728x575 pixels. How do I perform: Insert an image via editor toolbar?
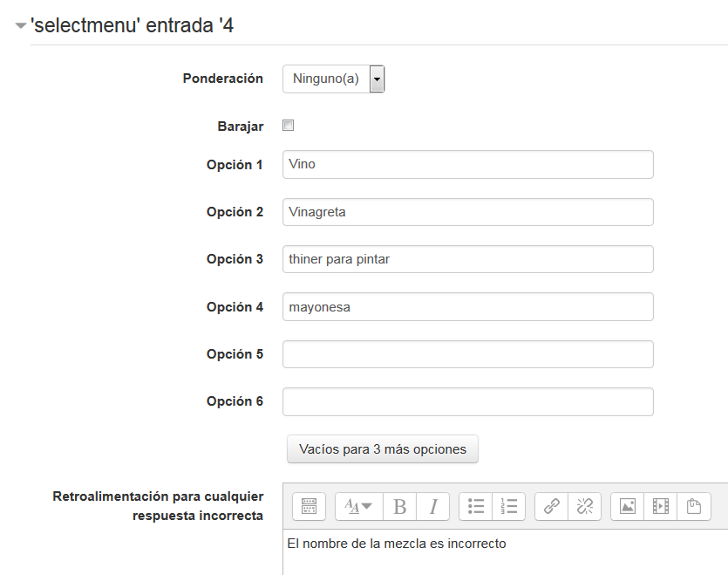tap(627, 506)
